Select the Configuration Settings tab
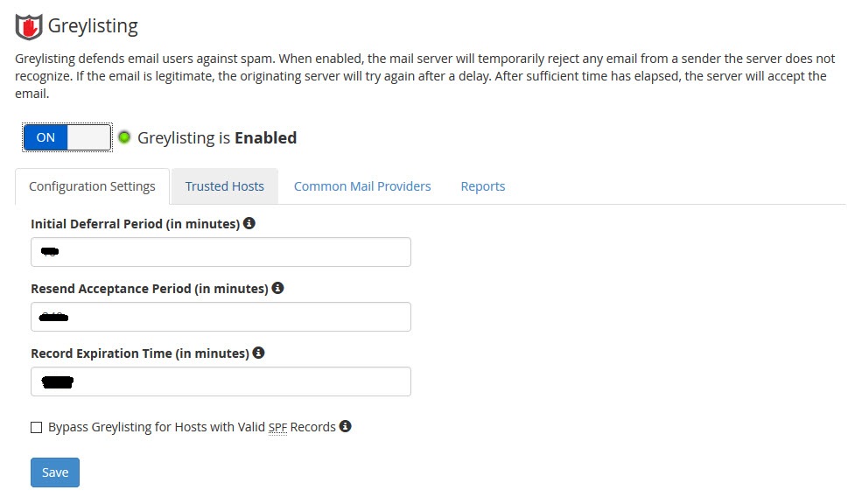Viewport: 855px width, 504px height. pyautogui.click(x=92, y=186)
